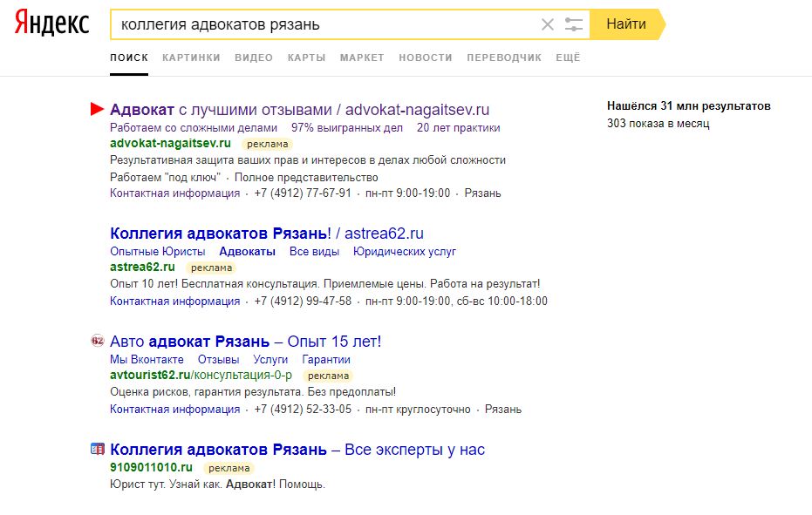Open the 'Гарантии' sitelink

click(326, 360)
